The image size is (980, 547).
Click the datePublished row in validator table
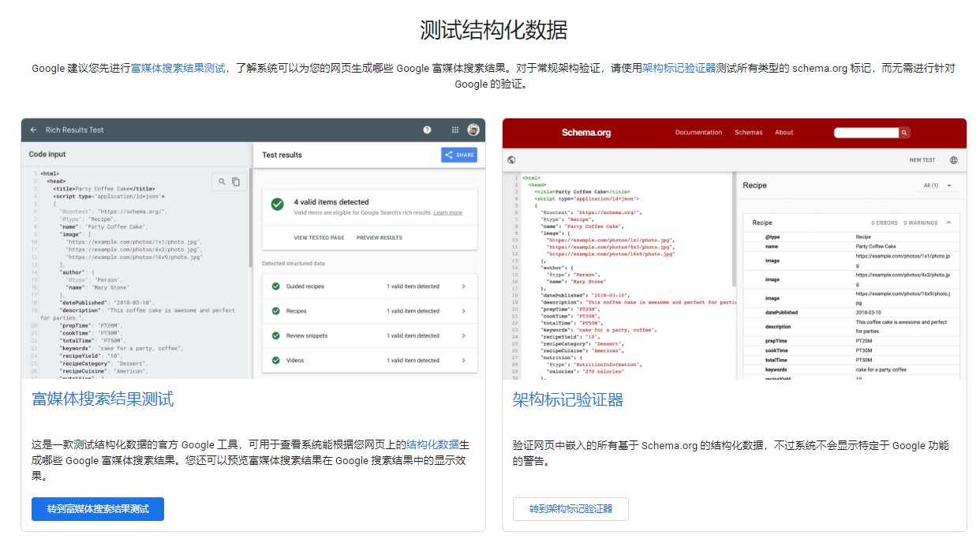coord(851,313)
